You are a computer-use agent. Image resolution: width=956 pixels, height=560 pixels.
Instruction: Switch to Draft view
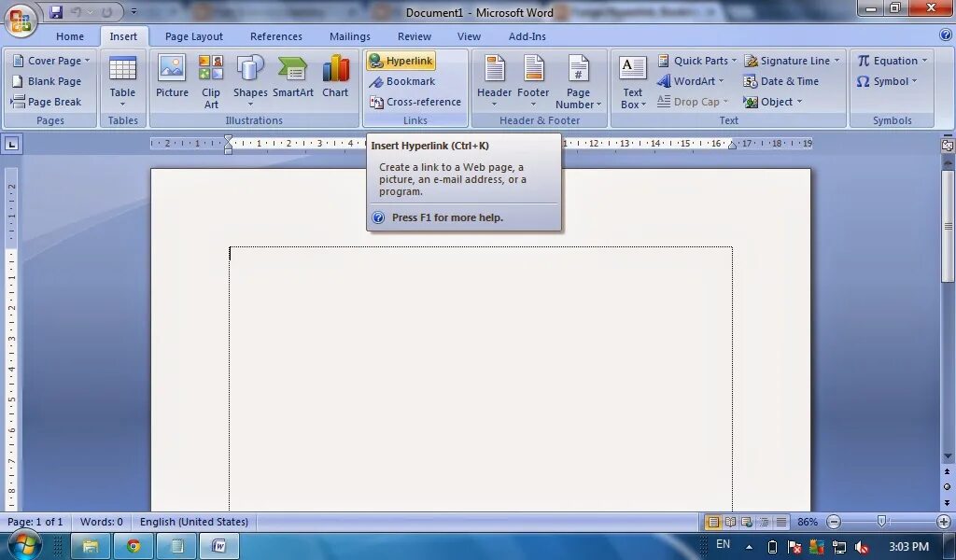(x=780, y=522)
